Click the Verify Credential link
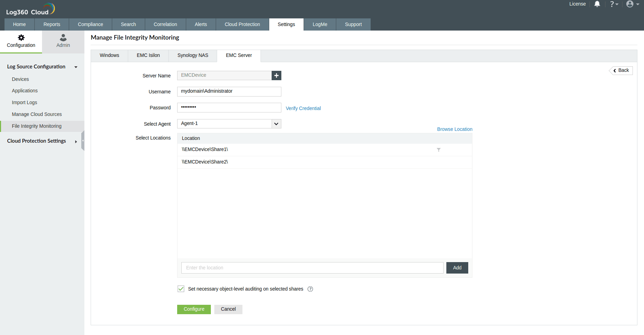This screenshot has height=335, width=644. click(303, 108)
